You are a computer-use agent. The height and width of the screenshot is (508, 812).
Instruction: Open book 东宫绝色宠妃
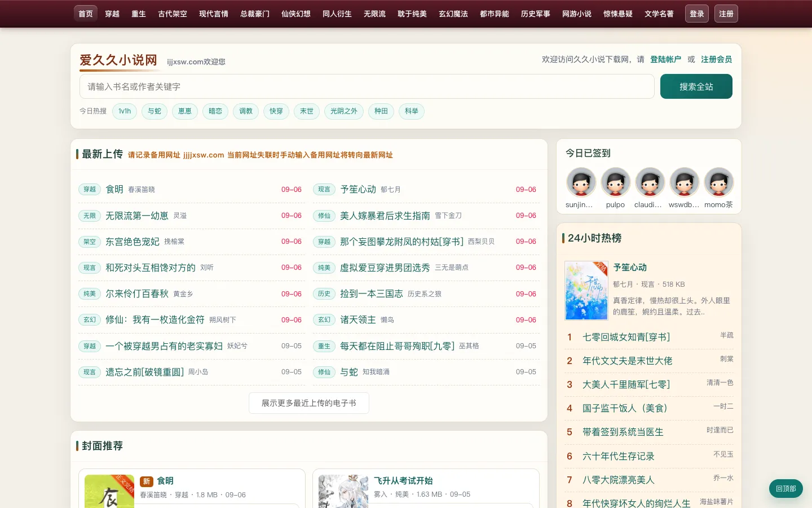pyautogui.click(x=133, y=242)
